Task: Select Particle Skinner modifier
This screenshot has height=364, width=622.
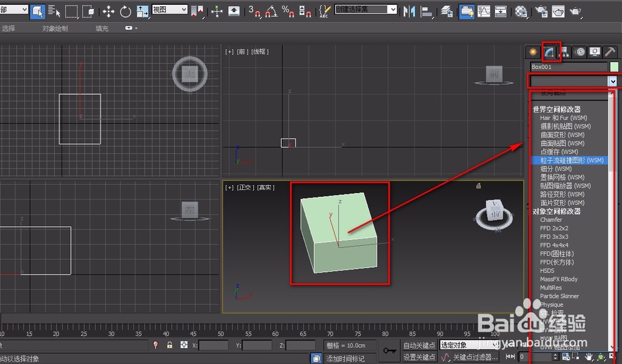Action: click(559, 296)
